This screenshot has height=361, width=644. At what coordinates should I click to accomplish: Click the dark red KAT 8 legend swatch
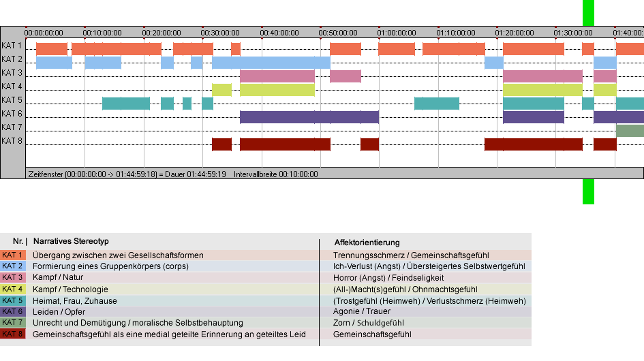(13, 334)
